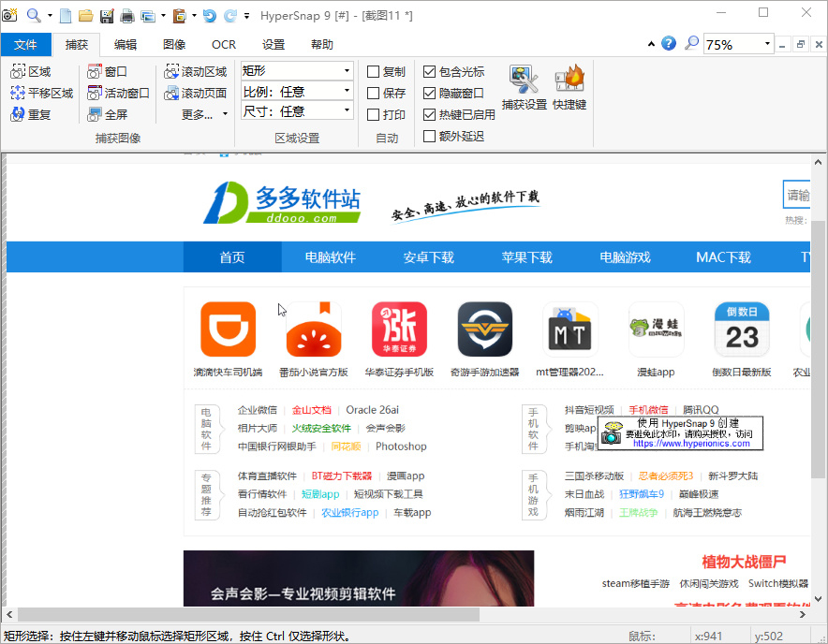Viewport: 828px width, 644px height.
Task: Switch to the 设置 settings tab
Action: click(x=274, y=44)
